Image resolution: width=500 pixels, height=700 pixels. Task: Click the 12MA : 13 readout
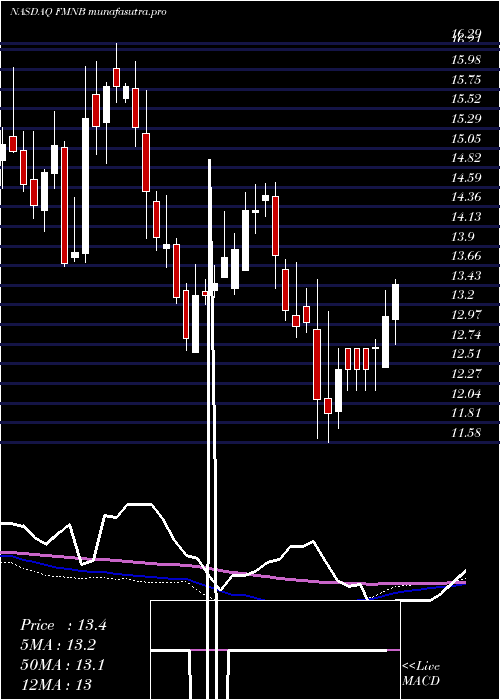[x=56, y=684]
